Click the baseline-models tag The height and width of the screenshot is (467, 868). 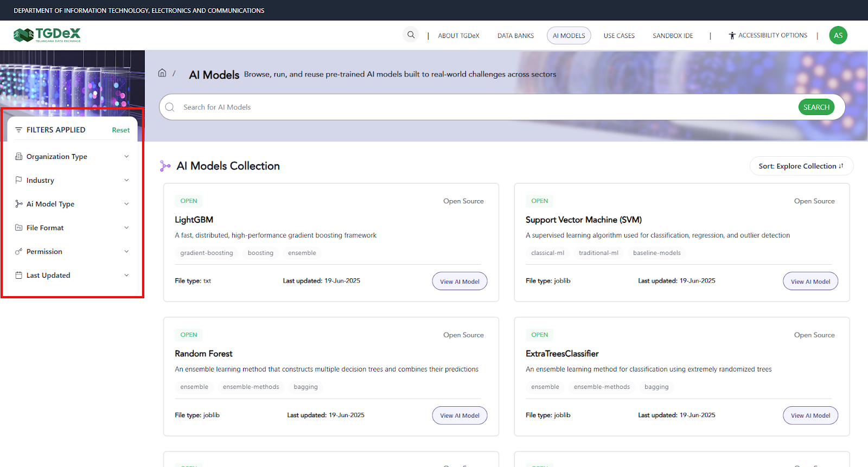tap(656, 253)
